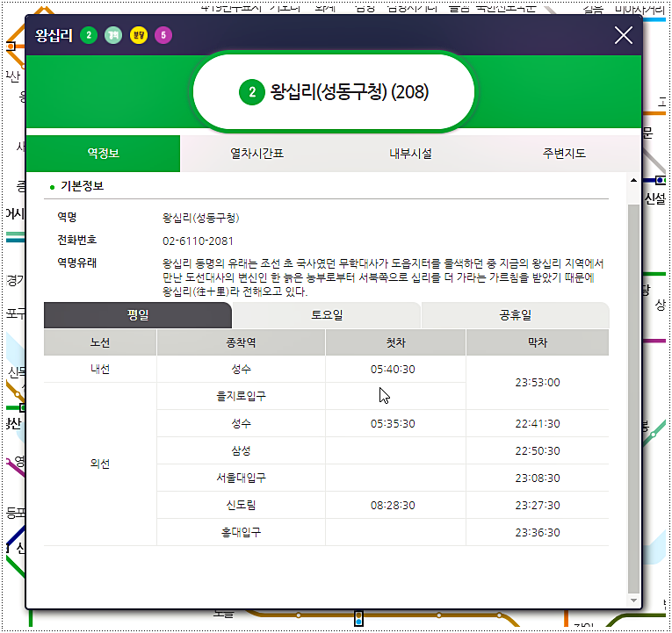Click the 전화번호 label
The width and height of the screenshot is (672, 633).
coord(77,240)
